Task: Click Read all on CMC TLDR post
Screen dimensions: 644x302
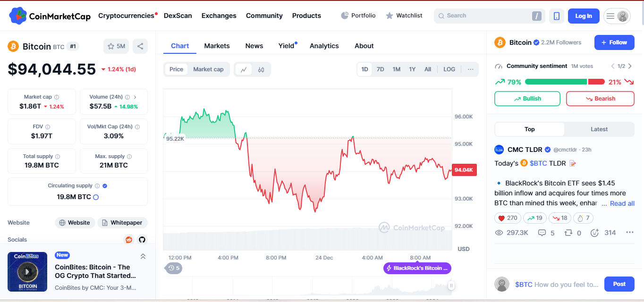Action: tap(622, 203)
